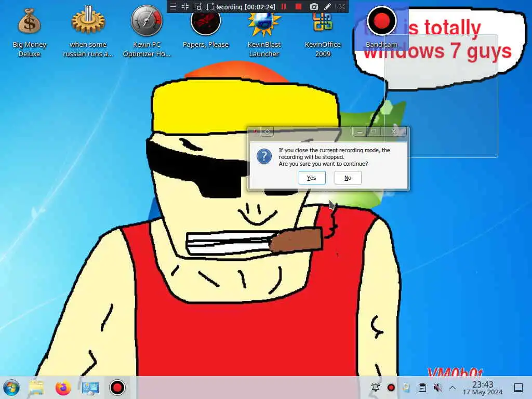Open file manager from taskbar
The width and height of the screenshot is (532, 399).
(36, 388)
